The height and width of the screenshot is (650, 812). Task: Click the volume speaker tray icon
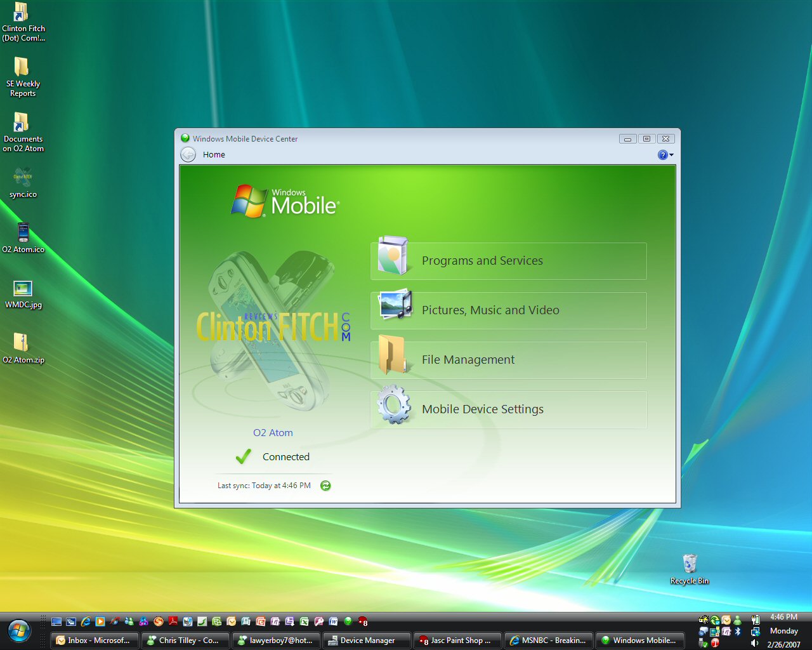point(754,643)
